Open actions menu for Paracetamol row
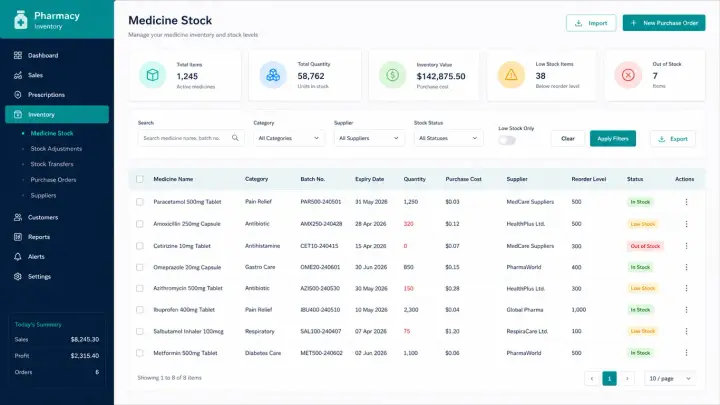Viewport: 720px width, 405px height. [686, 202]
